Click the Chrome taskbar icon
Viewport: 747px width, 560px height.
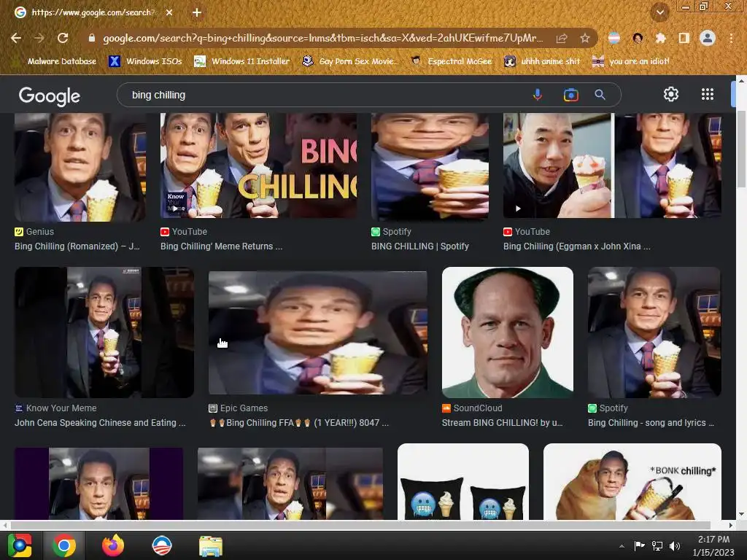pos(64,545)
